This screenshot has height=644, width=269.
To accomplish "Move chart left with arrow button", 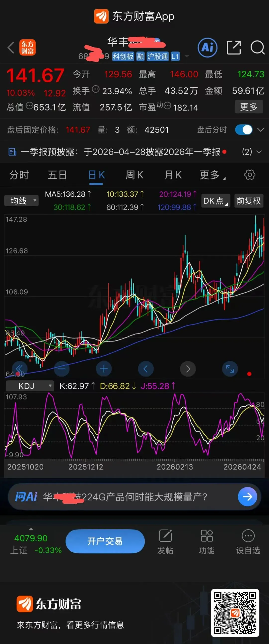I will pyautogui.click(x=146, y=369).
